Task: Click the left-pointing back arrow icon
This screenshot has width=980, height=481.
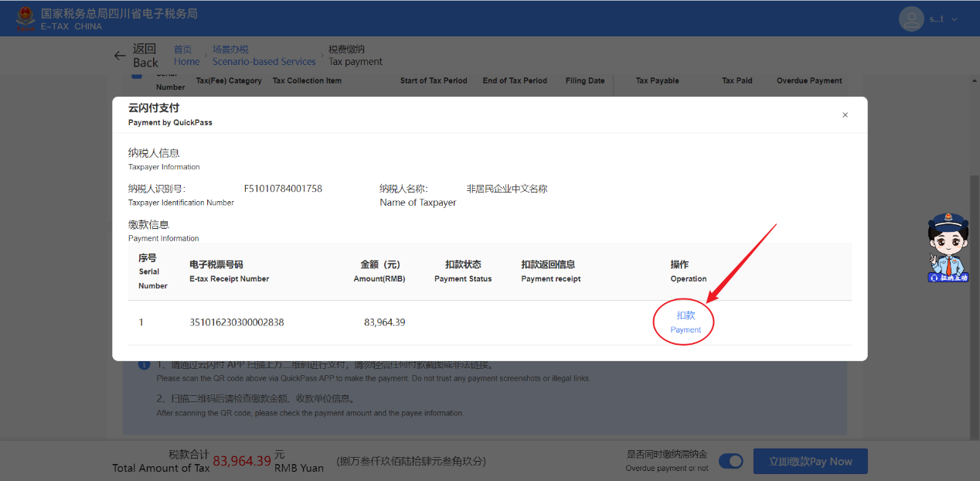Action: click(120, 56)
